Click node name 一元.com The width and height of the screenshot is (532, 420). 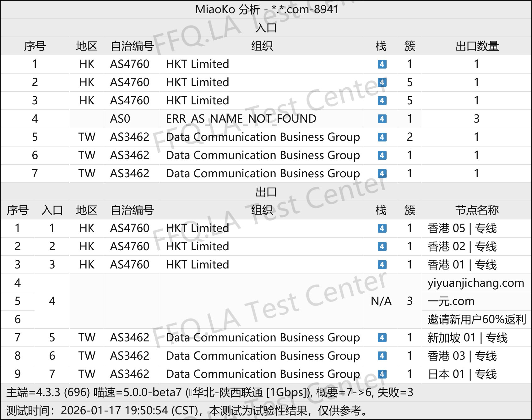point(451,301)
